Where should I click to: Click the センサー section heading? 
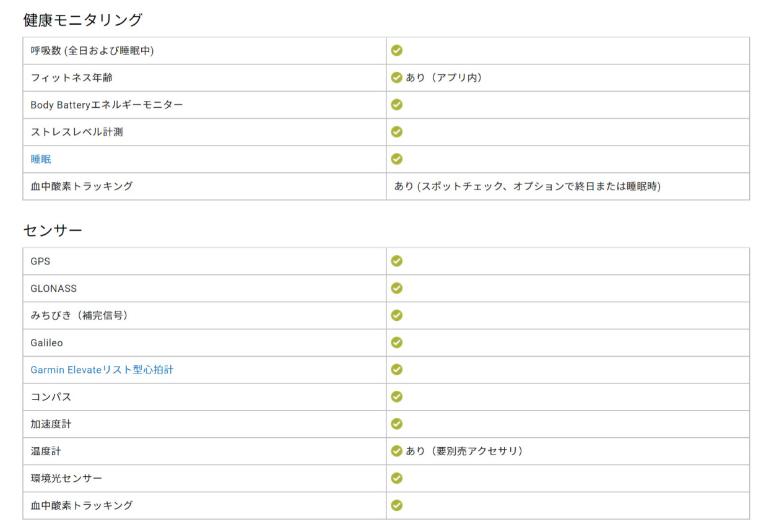pos(53,230)
